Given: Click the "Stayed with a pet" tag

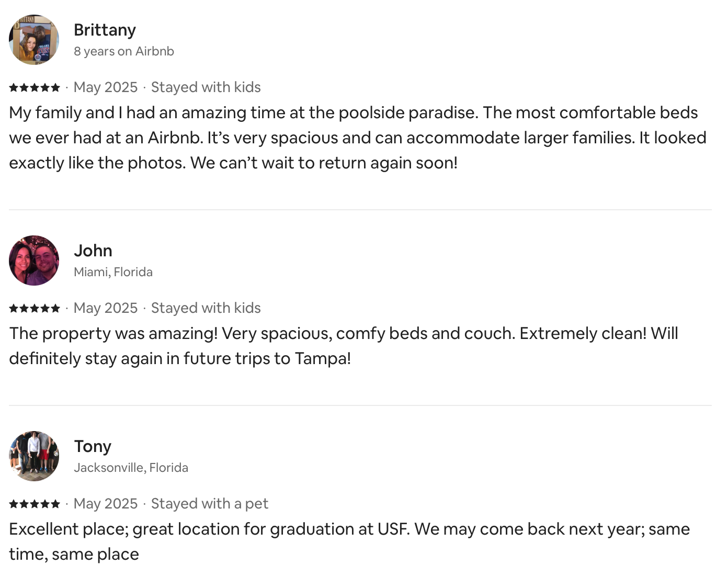Looking at the screenshot, I should [x=209, y=504].
